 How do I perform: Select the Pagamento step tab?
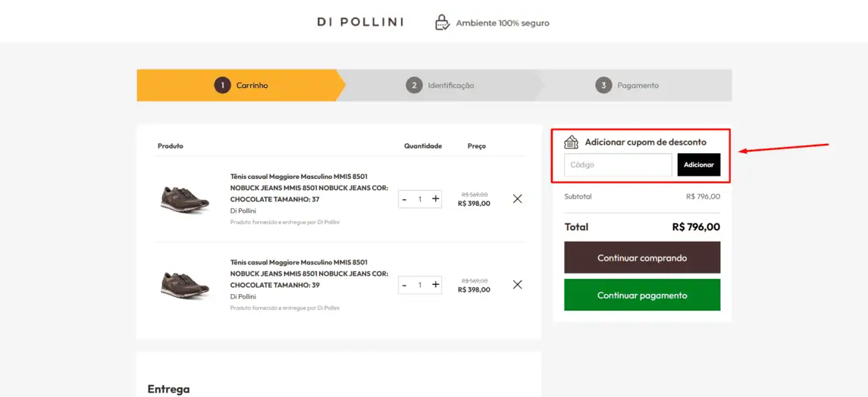pos(627,85)
